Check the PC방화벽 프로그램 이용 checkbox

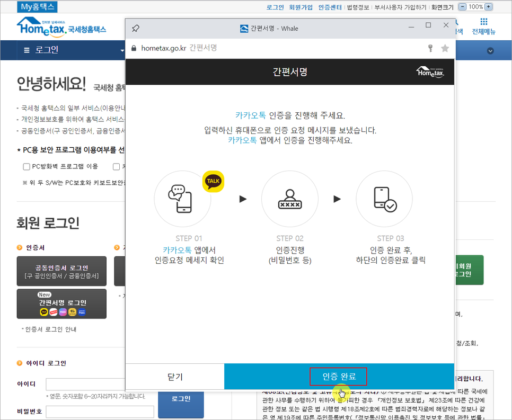(27, 167)
